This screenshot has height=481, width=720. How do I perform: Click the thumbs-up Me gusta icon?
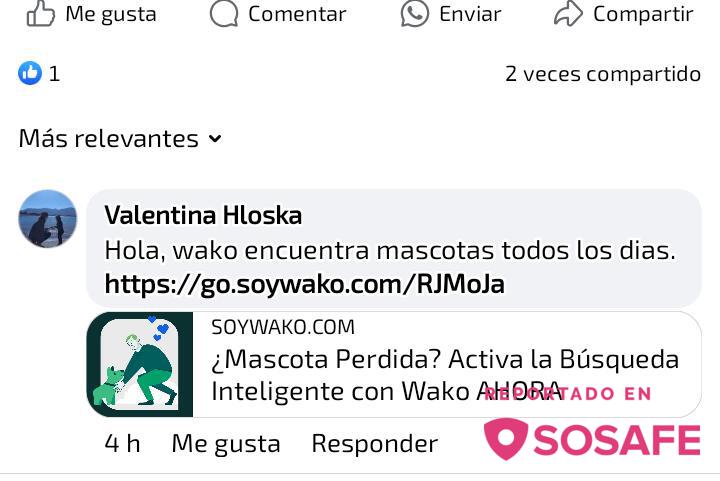40,14
